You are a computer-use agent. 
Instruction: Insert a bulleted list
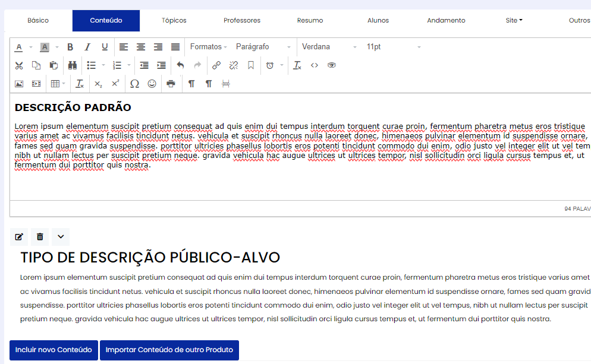(x=91, y=65)
